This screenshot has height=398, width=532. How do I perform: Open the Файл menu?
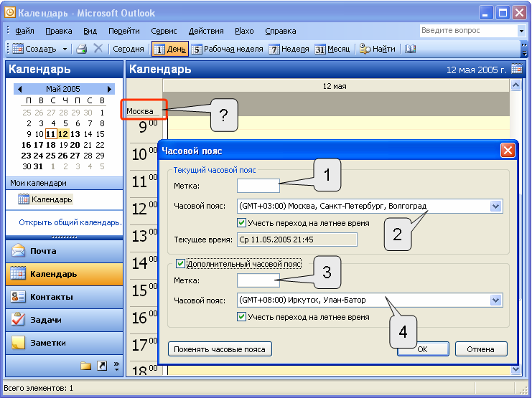(24, 31)
